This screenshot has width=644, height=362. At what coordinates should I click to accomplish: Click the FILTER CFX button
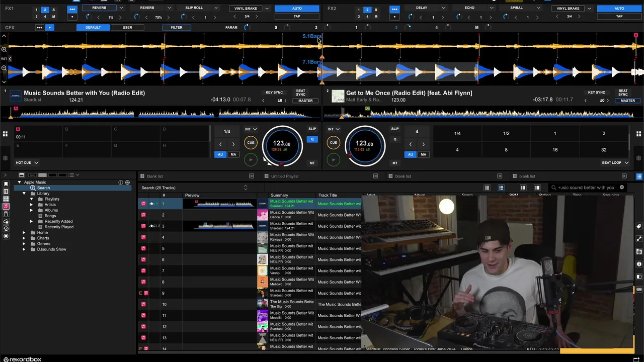pyautogui.click(x=176, y=28)
